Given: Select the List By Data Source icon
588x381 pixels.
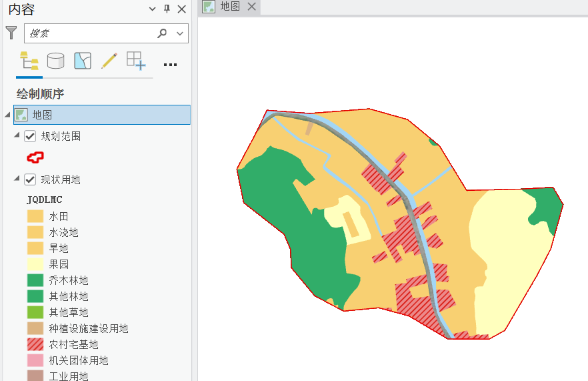Looking at the screenshot, I should (55, 61).
